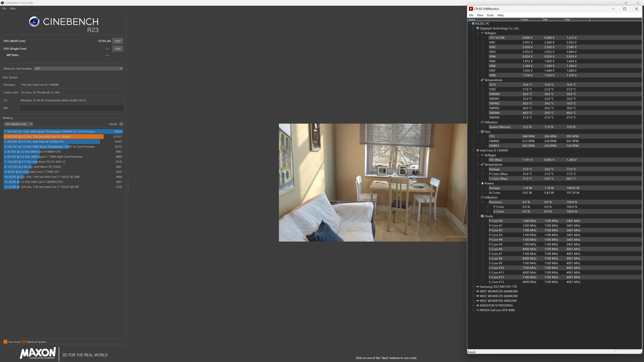
Task: Select the P-Core #0 clock row
Action: [565, 221]
